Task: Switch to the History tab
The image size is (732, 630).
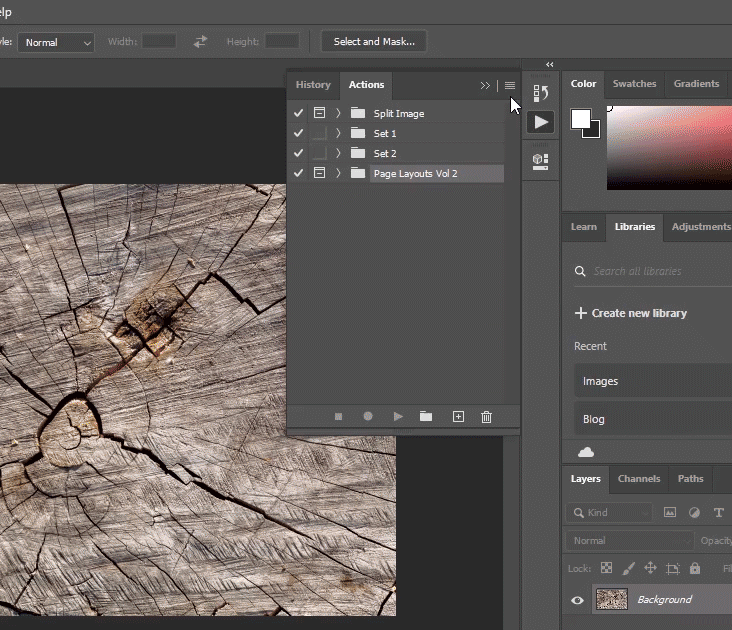Action: [313, 85]
